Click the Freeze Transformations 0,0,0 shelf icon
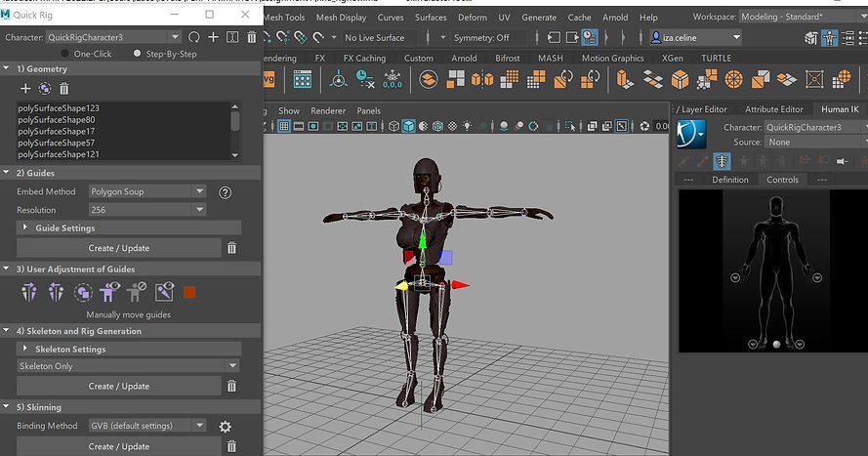This screenshot has height=456, width=868. click(x=393, y=79)
